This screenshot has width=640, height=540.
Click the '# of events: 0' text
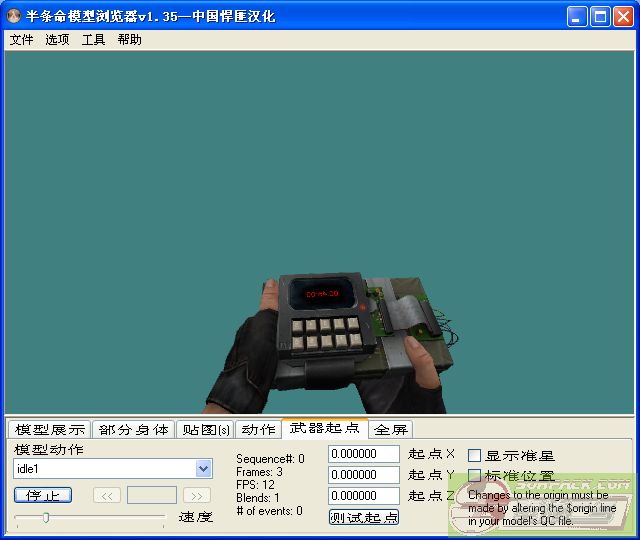[269, 511]
